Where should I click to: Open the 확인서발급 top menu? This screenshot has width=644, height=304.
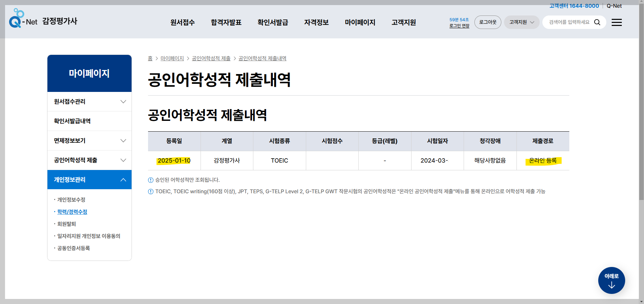tap(273, 22)
